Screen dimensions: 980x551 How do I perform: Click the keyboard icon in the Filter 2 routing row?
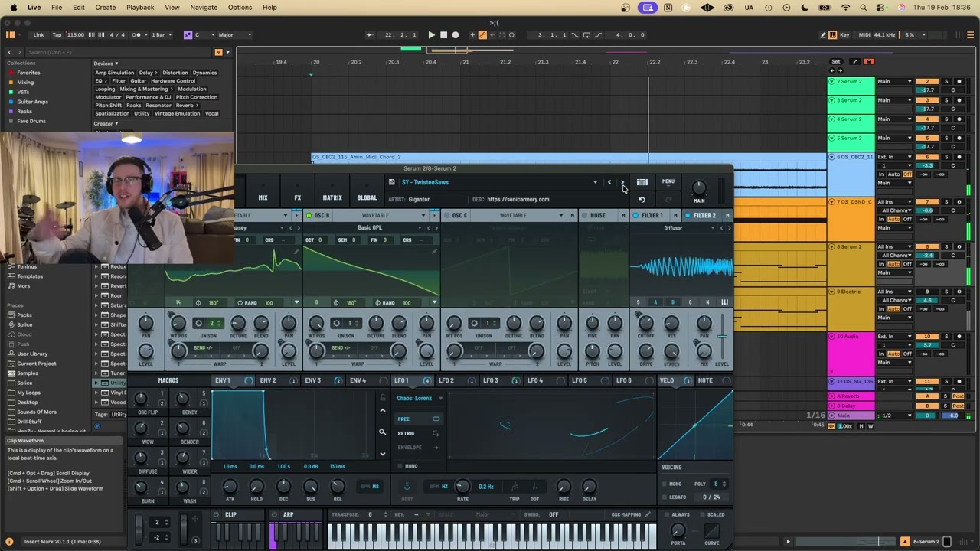724,302
